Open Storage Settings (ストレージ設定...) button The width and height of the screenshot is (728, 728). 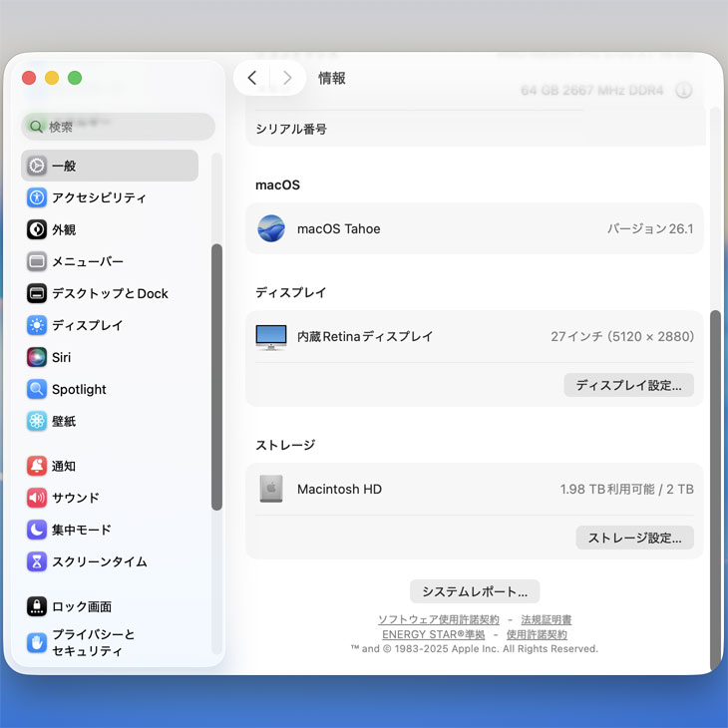pyautogui.click(x=634, y=538)
